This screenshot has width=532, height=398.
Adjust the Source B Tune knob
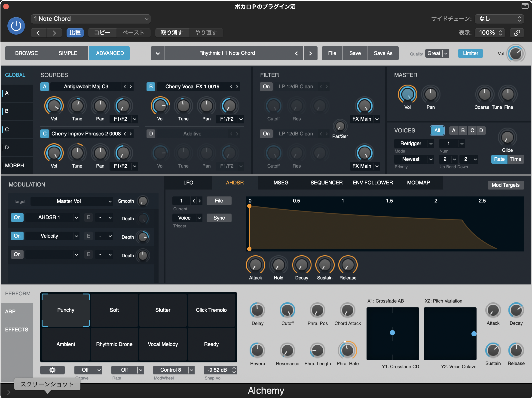point(183,106)
